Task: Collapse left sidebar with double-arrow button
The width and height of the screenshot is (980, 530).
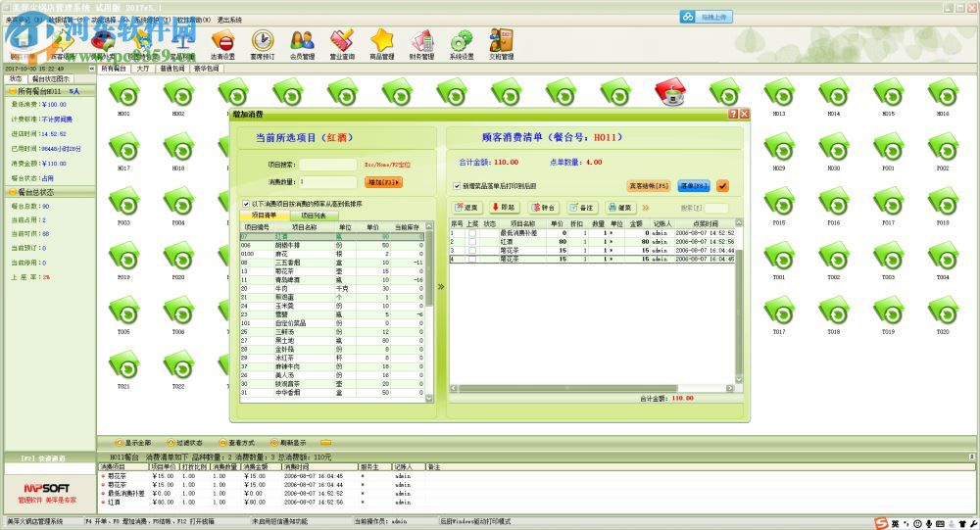Action: 92,69
